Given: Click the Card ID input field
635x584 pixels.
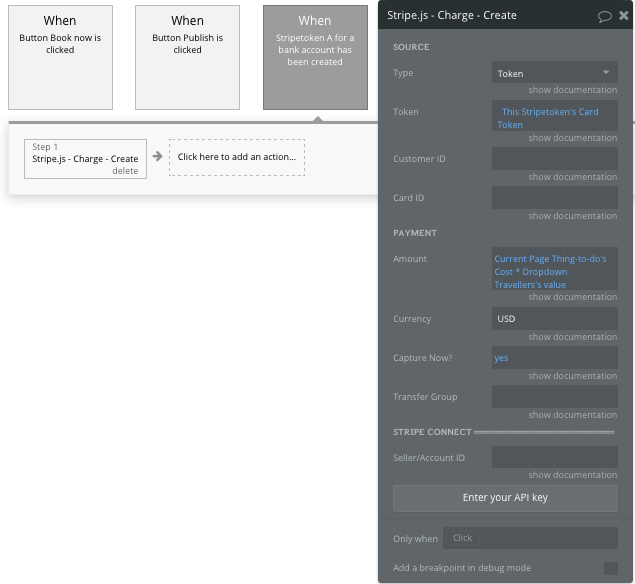Looking at the screenshot, I should click(x=554, y=198).
